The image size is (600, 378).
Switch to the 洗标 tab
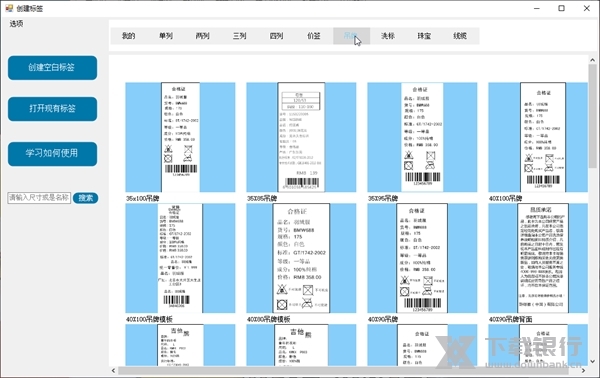click(388, 36)
